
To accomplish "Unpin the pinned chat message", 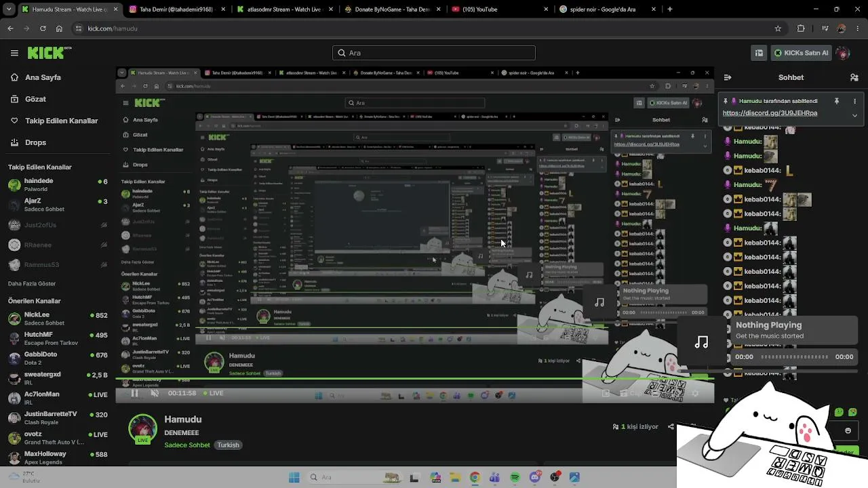I will (x=837, y=101).
